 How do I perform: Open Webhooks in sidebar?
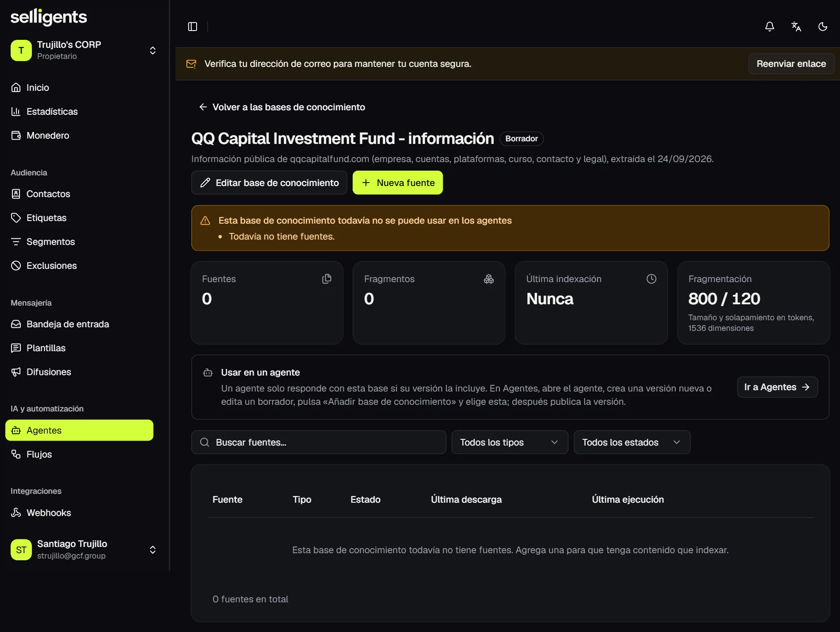click(79, 513)
